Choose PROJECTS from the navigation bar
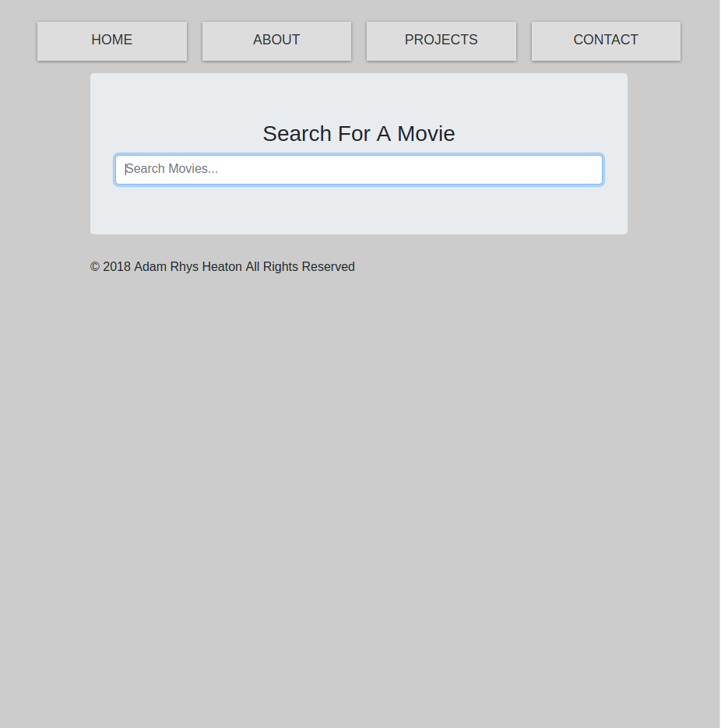This screenshot has height=728, width=721. pyautogui.click(x=441, y=40)
